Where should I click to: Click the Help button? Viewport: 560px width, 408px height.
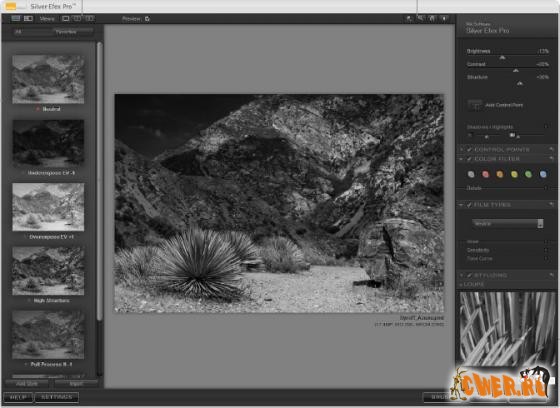coord(18,397)
